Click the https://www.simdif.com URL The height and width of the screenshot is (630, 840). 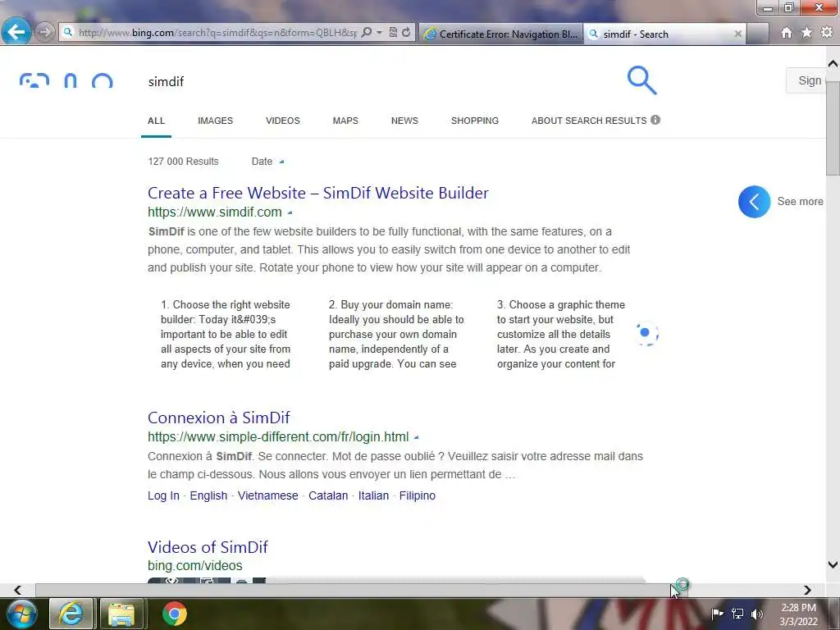pyautogui.click(x=214, y=212)
